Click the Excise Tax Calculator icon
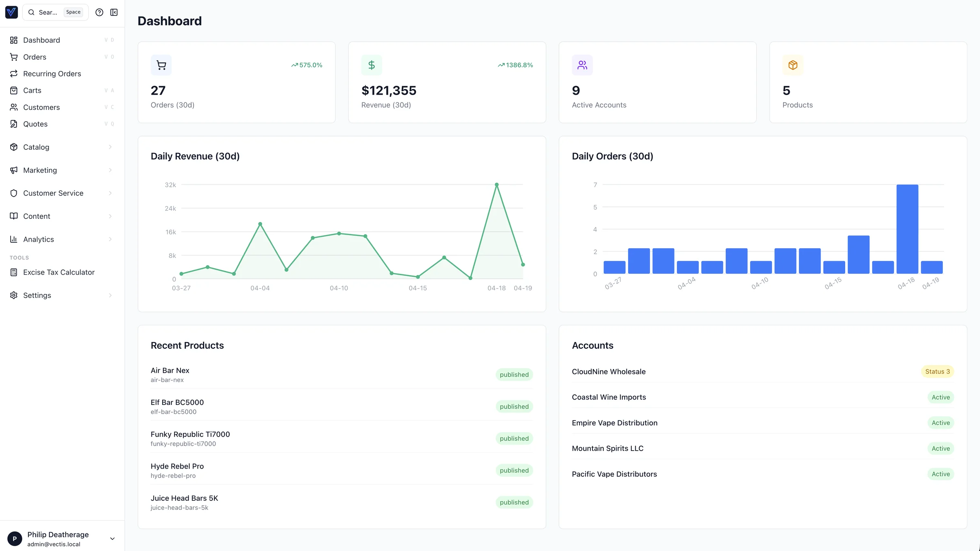Image resolution: width=980 pixels, height=551 pixels. click(13, 272)
